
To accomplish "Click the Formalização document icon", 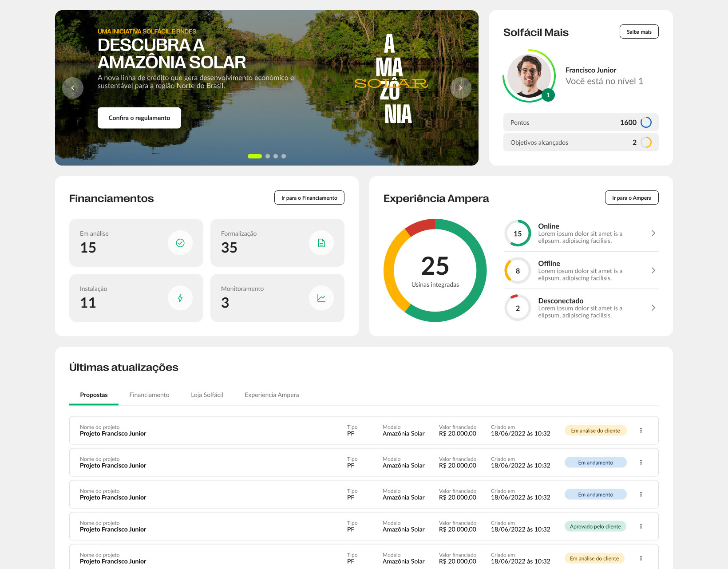I will [321, 243].
